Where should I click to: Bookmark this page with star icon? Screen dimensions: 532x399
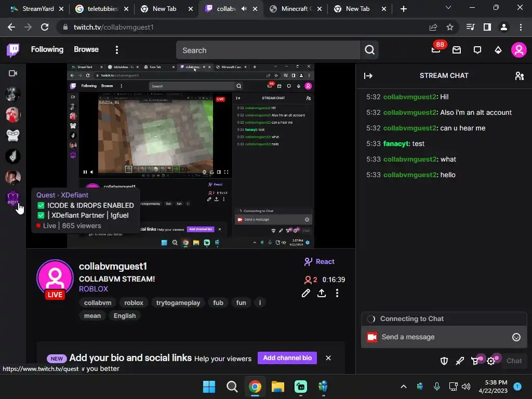pyautogui.click(x=450, y=27)
